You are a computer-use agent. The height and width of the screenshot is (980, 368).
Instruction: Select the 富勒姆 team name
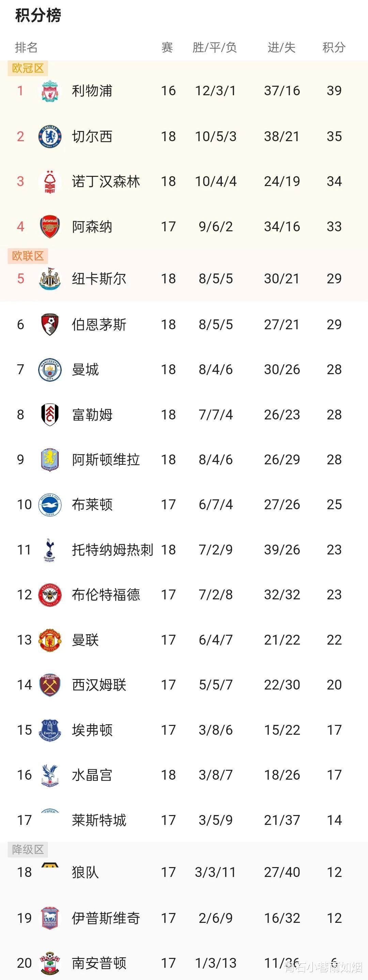[x=92, y=415]
